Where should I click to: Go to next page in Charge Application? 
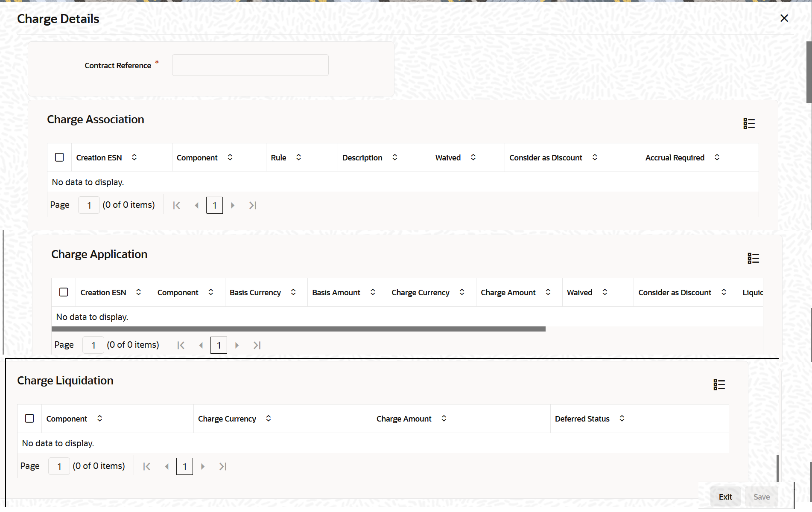[x=237, y=345]
